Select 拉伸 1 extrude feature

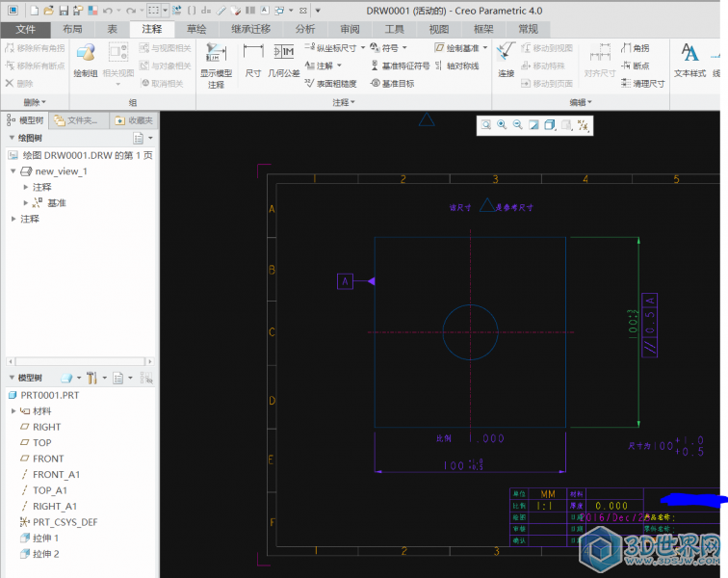(40, 539)
